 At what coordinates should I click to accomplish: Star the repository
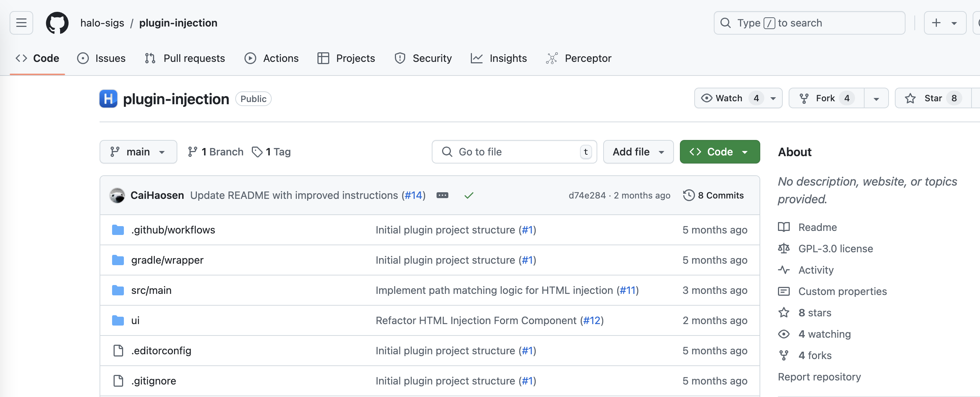pos(933,98)
